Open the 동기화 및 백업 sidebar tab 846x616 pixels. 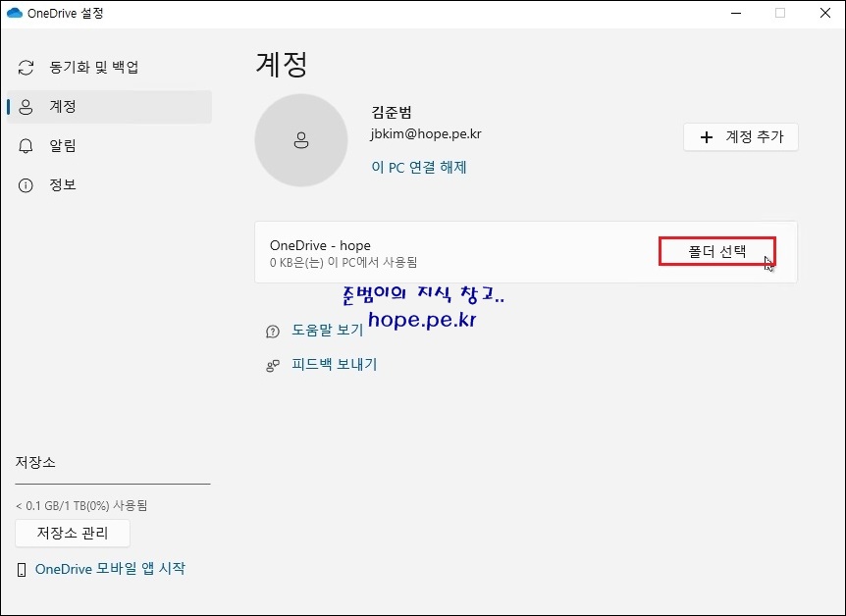click(110, 68)
